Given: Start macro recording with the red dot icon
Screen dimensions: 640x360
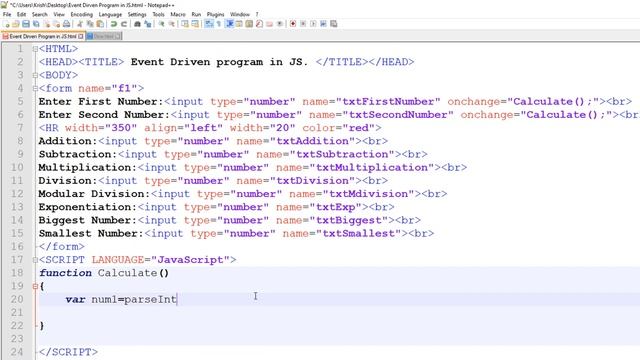Looking at the screenshot, I should (x=293, y=24).
